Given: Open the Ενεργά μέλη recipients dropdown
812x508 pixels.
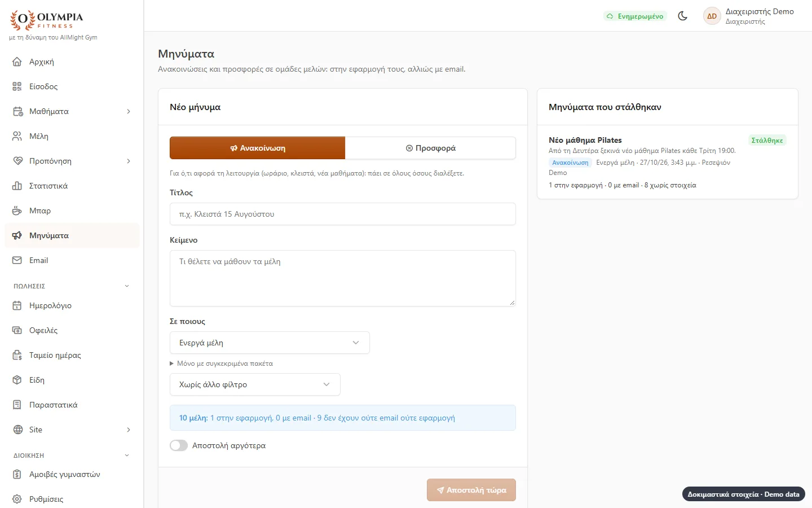Looking at the screenshot, I should tap(270, 343).
